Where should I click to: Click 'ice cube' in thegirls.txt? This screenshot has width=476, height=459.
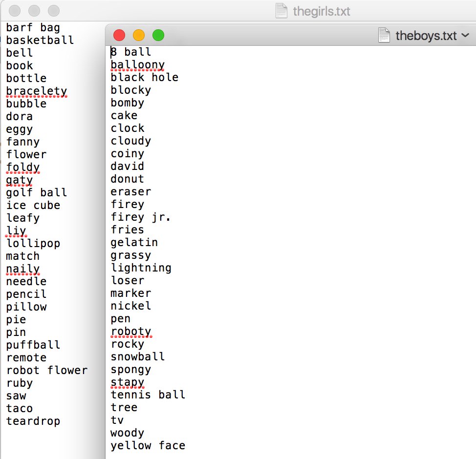point(33,206)
